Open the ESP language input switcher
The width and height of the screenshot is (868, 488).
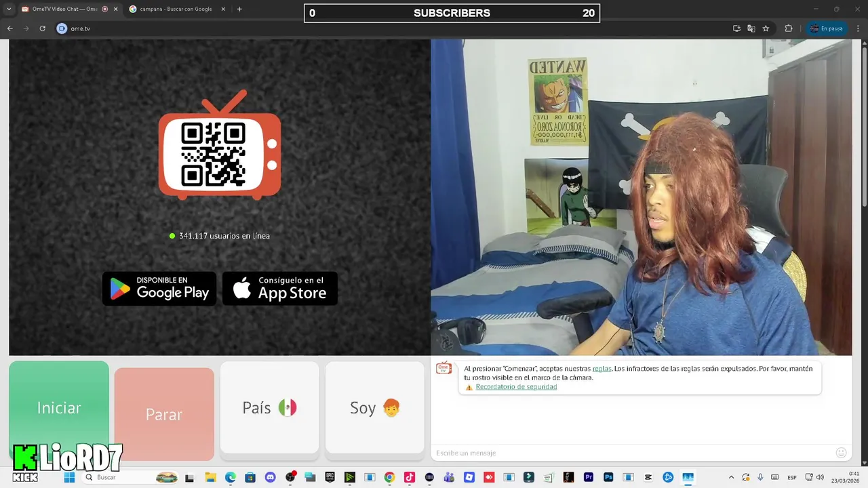(x=792, y=477)
